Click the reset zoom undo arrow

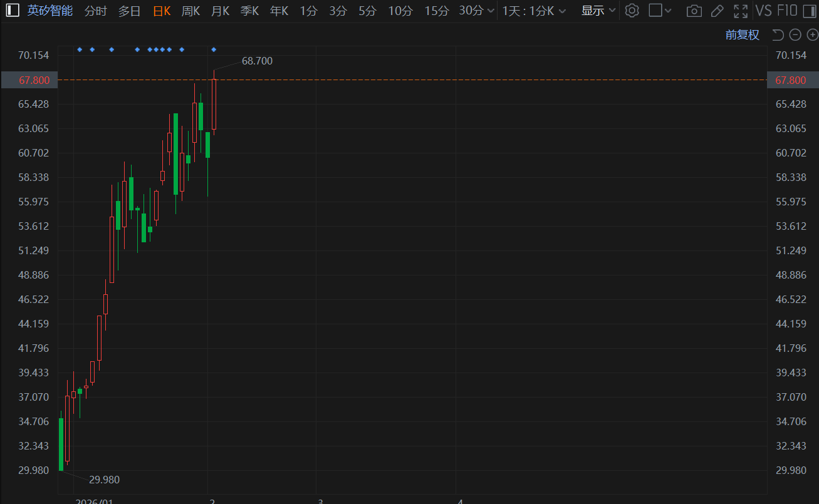778,34
